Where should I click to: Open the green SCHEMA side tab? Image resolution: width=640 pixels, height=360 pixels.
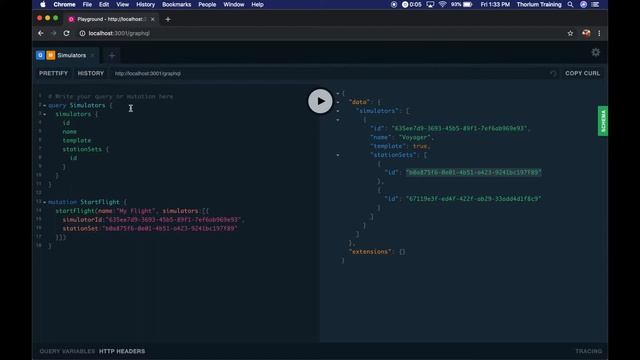pyautogui.click(x=603, y=121)
